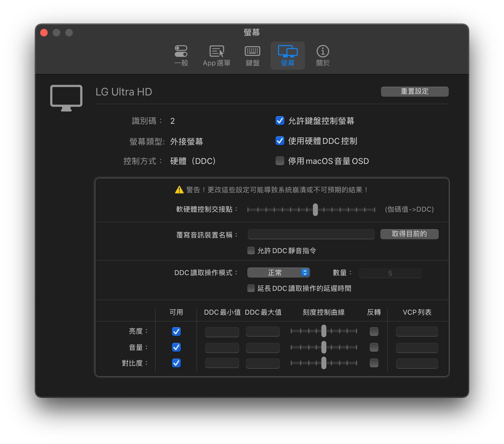The image size is (504, 444).
Task: Click the 硬體（DDC）control method value
Action: point(193,161)
